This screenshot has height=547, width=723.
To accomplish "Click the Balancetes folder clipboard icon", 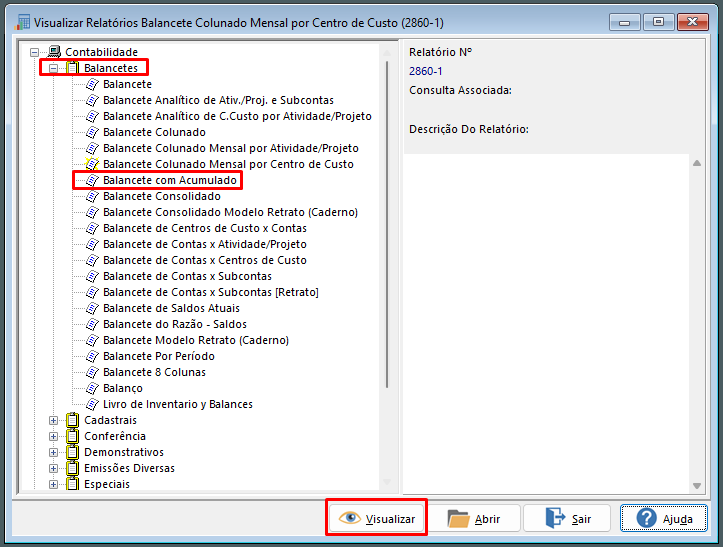I will [72, 68].
